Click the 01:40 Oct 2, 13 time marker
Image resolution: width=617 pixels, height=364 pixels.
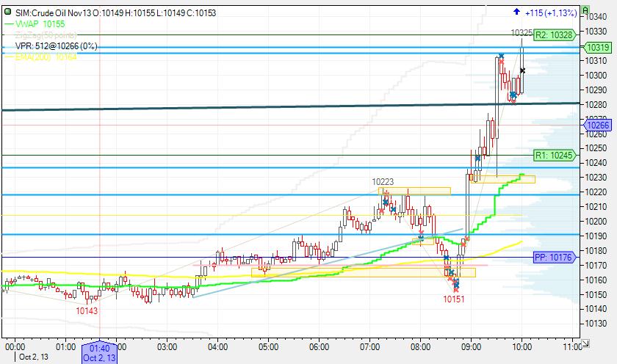pos(100,352)
